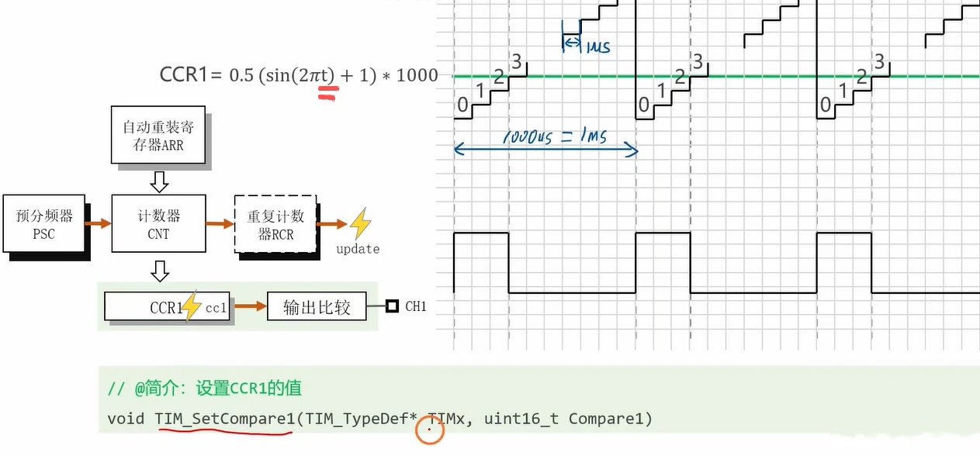This screenshot has height=456, width=980.
Task: Click the CCR1 sine formula text
Action: click(x=299, y=75)
